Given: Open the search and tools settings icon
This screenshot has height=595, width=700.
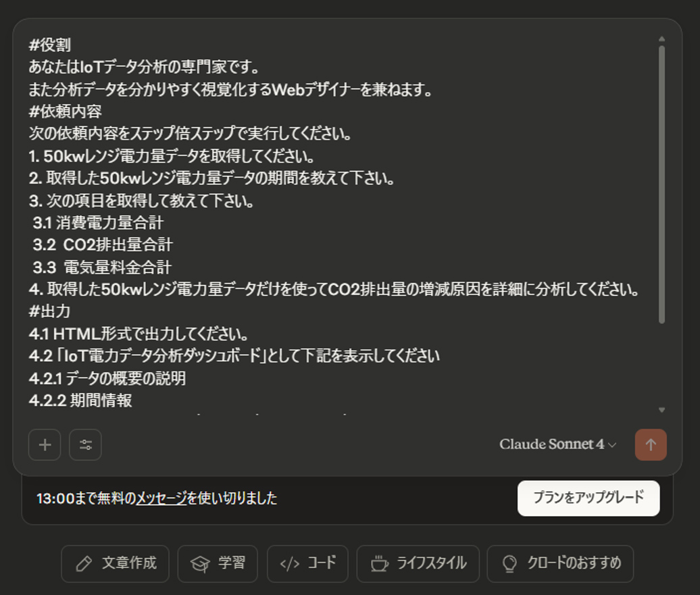Looking at the screenshot, I should pyautogui.click(x=85, y=445).
